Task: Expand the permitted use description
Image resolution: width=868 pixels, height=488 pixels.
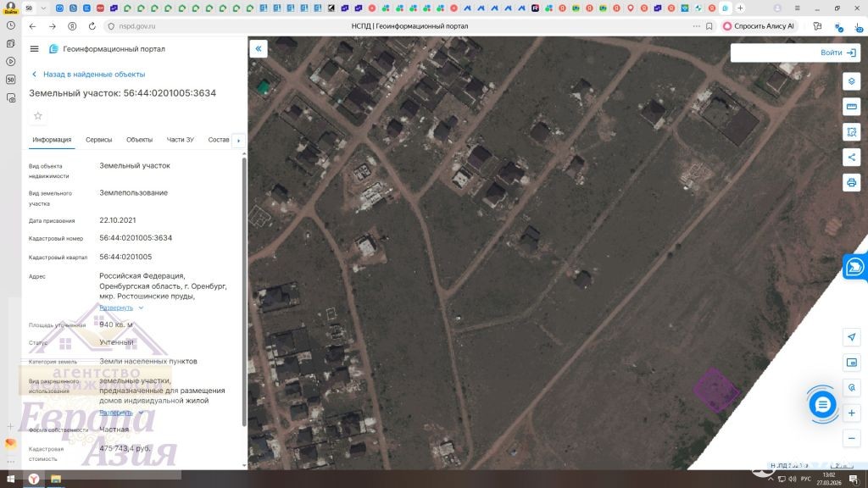Action: coord(120,413)
